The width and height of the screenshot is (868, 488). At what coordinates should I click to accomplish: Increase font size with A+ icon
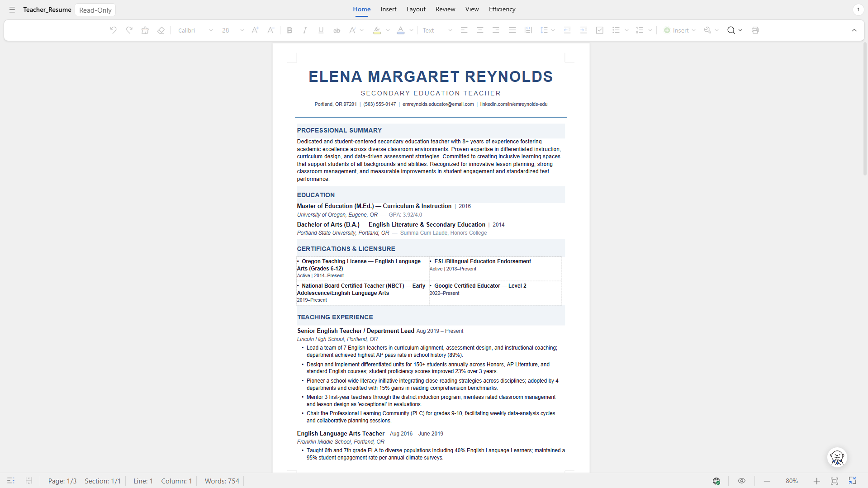(255, 30)
